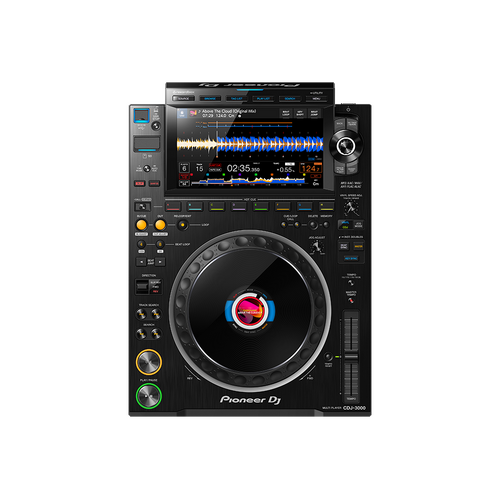The width and height of the screenshot is (500, 500).
Task: Toggle the red QUANTIZE button
Action: (154, 184)
